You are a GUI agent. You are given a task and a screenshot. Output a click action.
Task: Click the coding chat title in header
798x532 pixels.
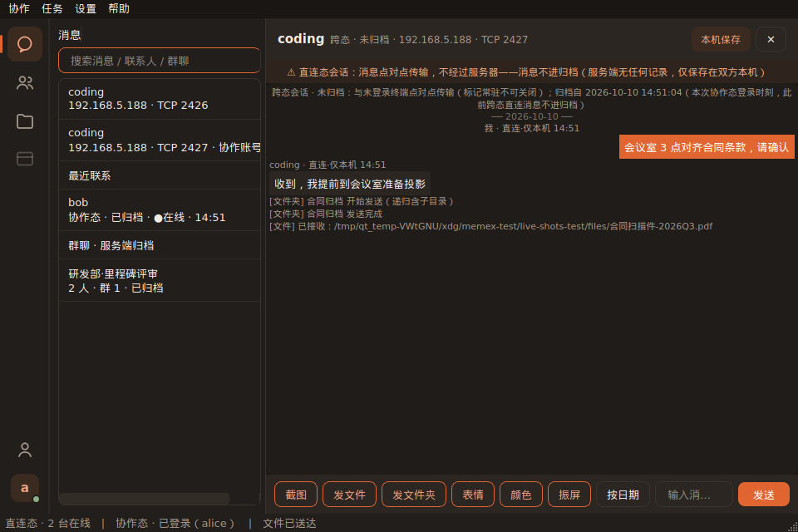coord(301,39)
